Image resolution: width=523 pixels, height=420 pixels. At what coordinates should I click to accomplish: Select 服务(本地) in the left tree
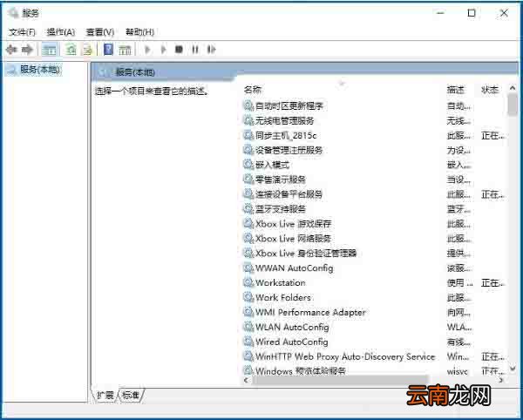(x=40, y=70)
